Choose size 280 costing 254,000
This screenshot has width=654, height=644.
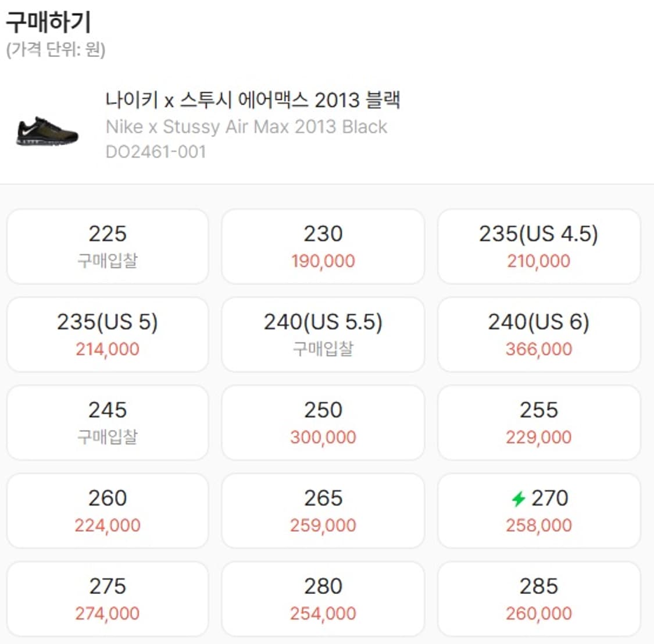click(x=323, y=598)
